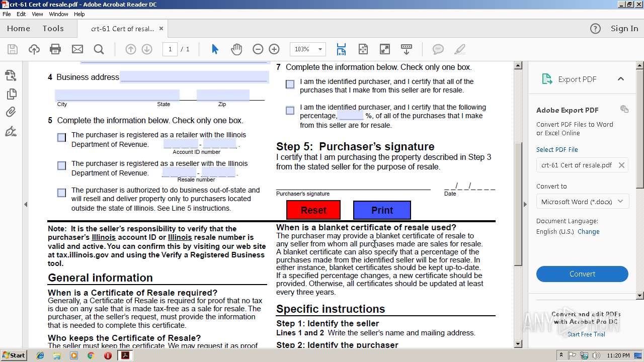Check the authorized out-of-state business box
Image resolution: width=644 pixels, height=362 pixels.
pyautogui.click(x=61, y=193)
